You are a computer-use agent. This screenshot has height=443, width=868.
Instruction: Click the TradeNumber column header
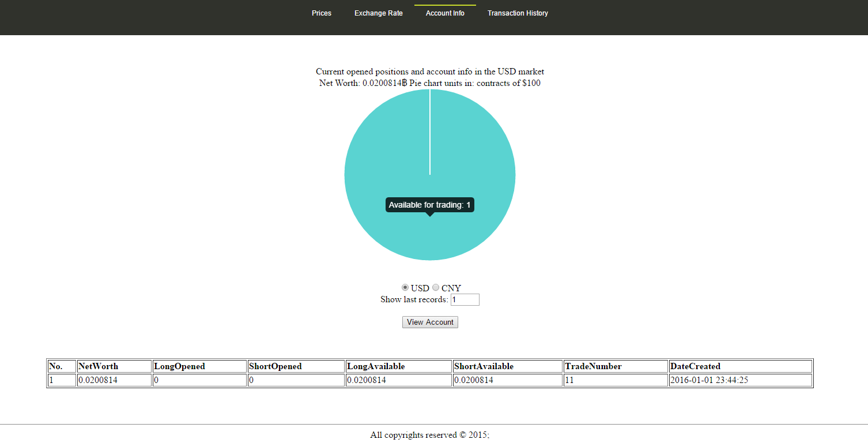click(x=616, y=366)
